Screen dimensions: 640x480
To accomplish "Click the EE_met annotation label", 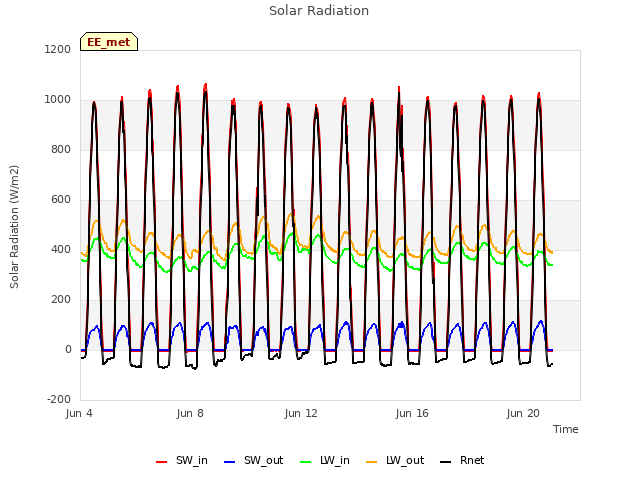I will click(109, 42).
